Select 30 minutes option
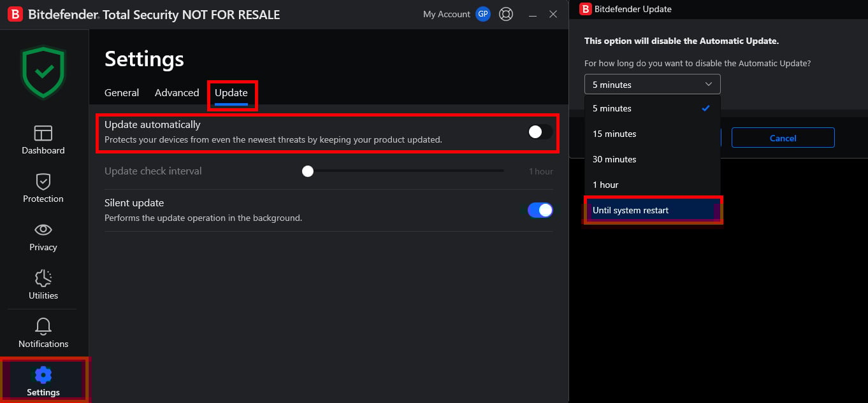The width and height of the screenshot is (868, 403). pyautogui.click(x=653, y=159)
